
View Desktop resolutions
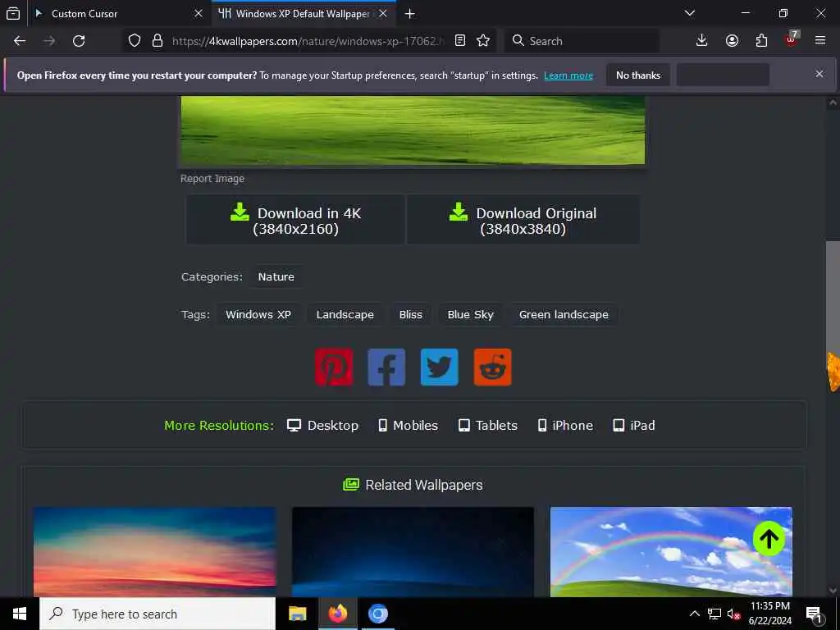tap(322, 426)
